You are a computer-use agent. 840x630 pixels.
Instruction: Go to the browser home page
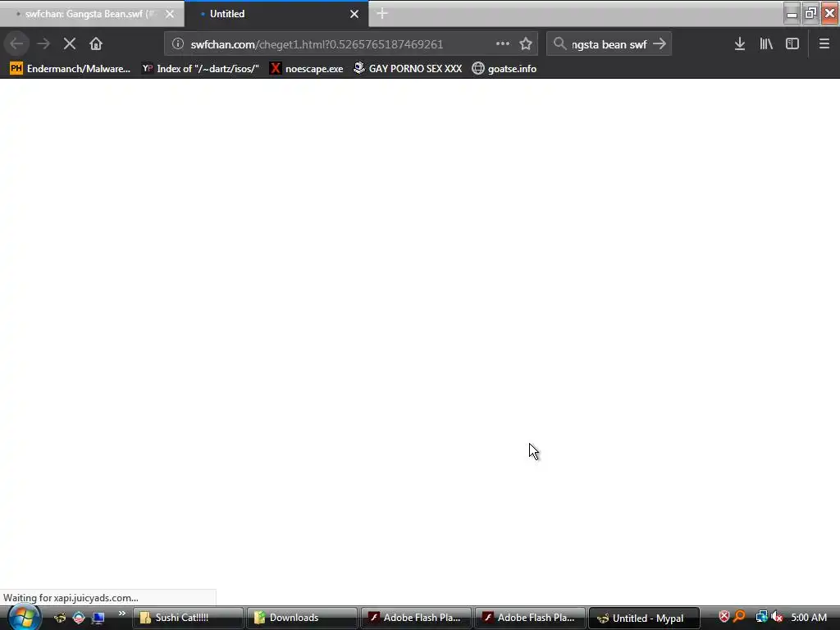tap(96, 44)
